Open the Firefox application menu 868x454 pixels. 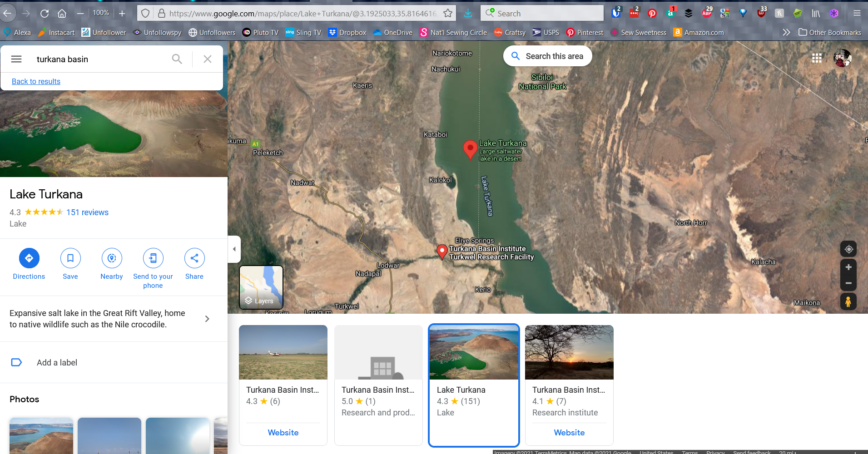point(857,13)
